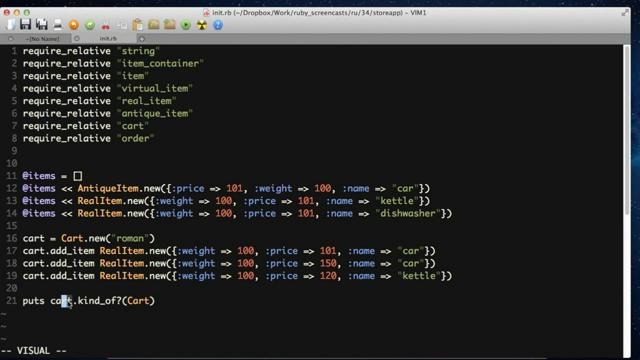Enter full screen using top-right arrows icon
Image resolution: width=640 pixels, height=360 pixels.
click(x=625, y=13)
